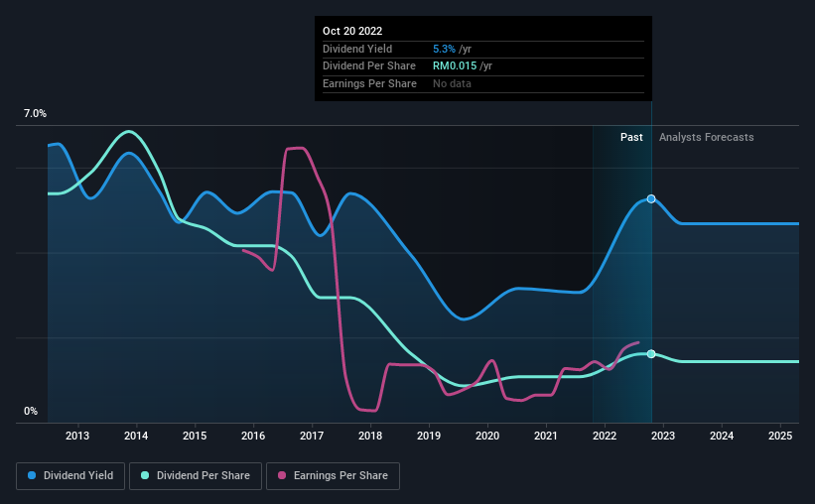Click the 5.3% Dividend Yield tooltip value
This screenshot has height=504, width=815.
[x=444, y=49]
